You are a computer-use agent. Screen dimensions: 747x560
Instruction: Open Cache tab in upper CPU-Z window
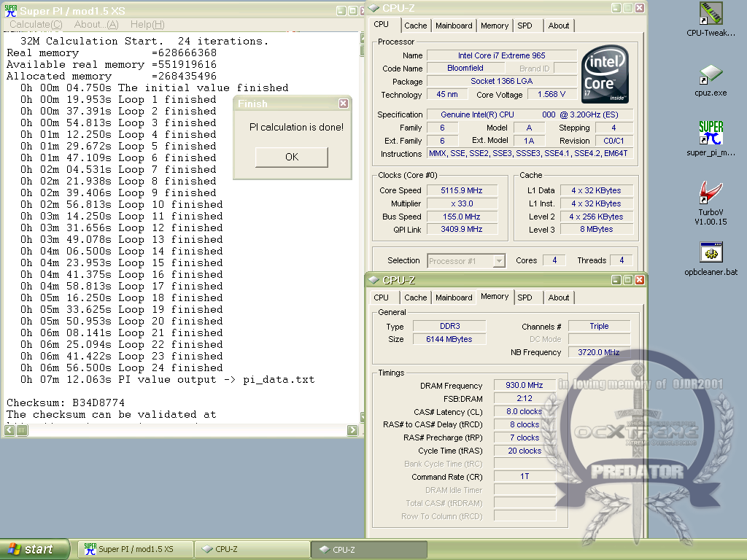(x=415, y=26)
